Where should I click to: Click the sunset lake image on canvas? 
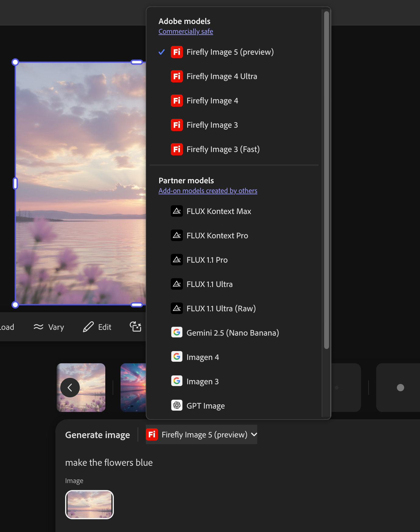81,183
